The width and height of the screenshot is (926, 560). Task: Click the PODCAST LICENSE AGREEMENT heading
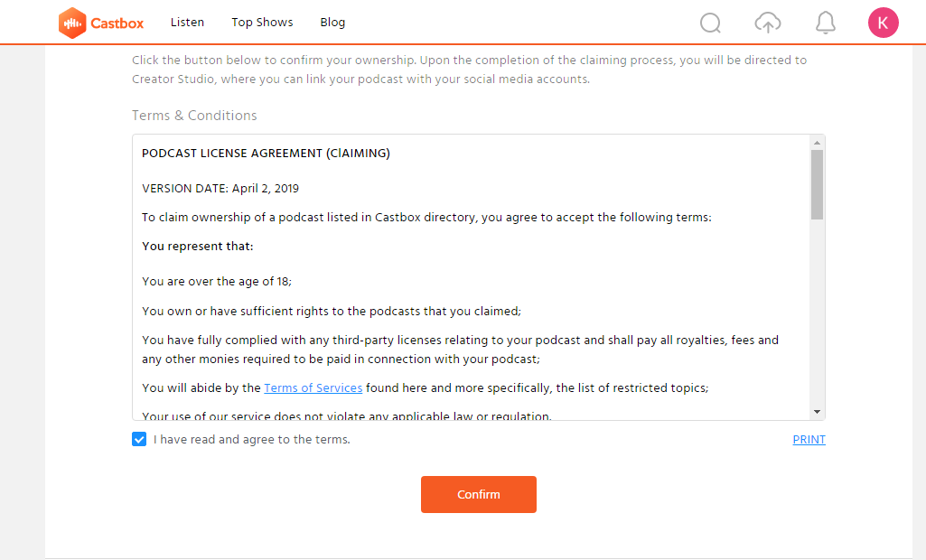pos(266,153)
